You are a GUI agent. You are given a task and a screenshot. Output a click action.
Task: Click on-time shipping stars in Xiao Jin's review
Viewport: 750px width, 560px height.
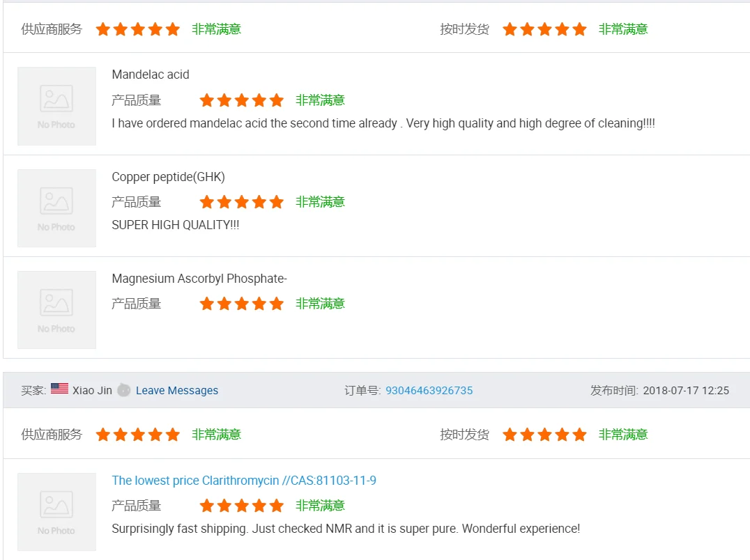click(x=544, y=435)
